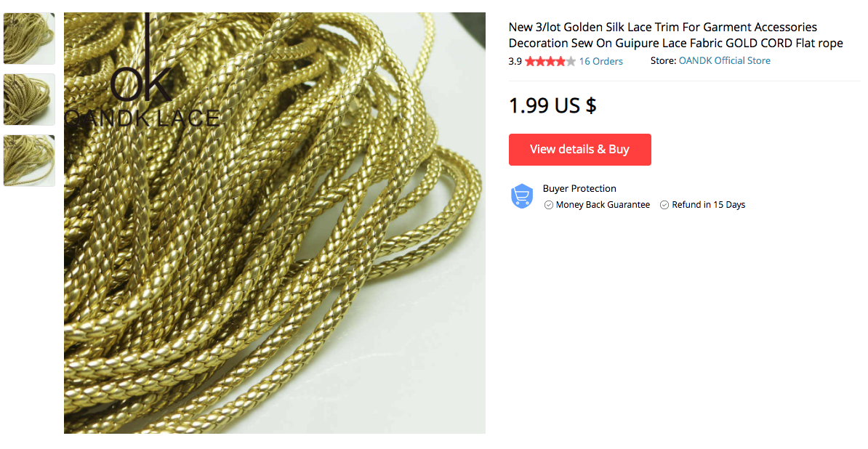This screenshot has width=868, height=449.
Task: Click the Refund in 15 Days text
Action: [708, 205]
